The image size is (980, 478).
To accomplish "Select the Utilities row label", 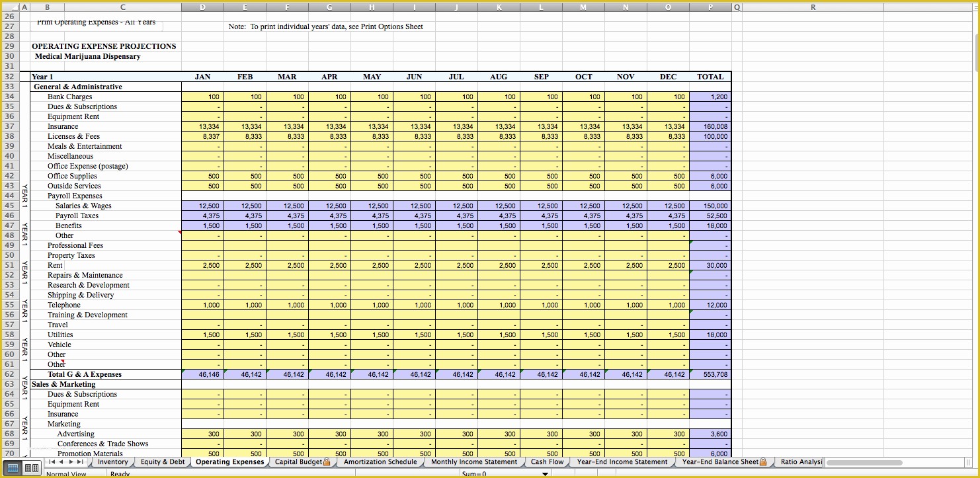I will (60, 335).
